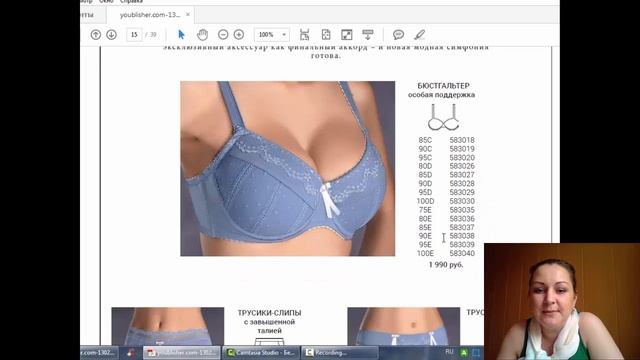Zoom in with the plus button

point(239,35)
